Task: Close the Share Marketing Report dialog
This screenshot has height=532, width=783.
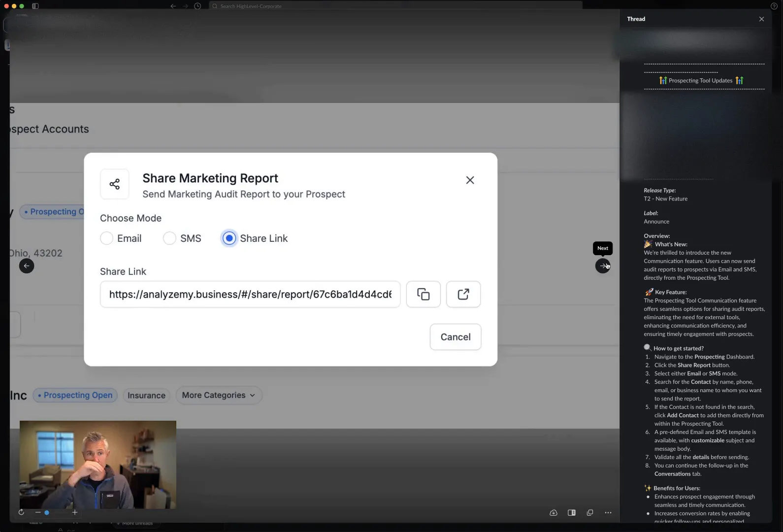Action: point(470,180)
